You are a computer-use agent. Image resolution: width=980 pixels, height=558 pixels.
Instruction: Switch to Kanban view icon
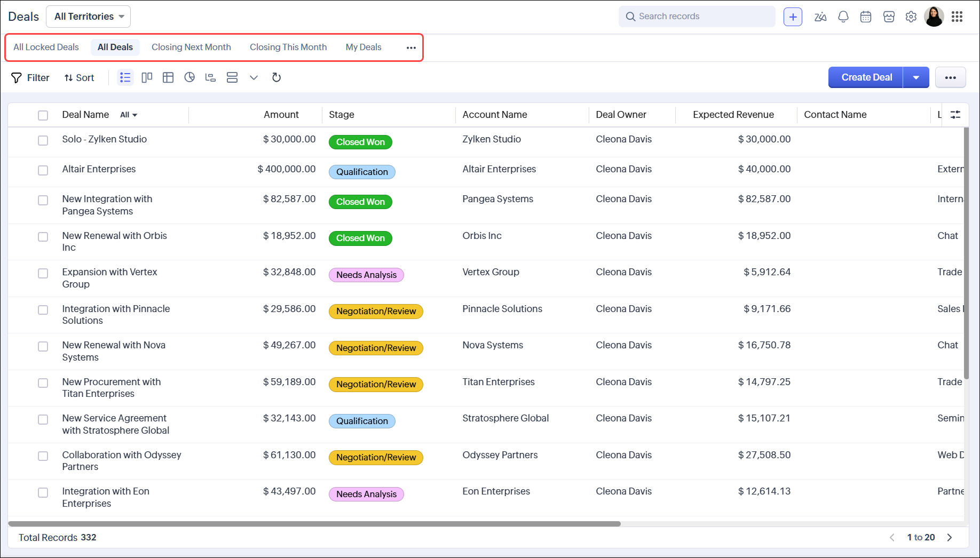click(x=147, y=78)
